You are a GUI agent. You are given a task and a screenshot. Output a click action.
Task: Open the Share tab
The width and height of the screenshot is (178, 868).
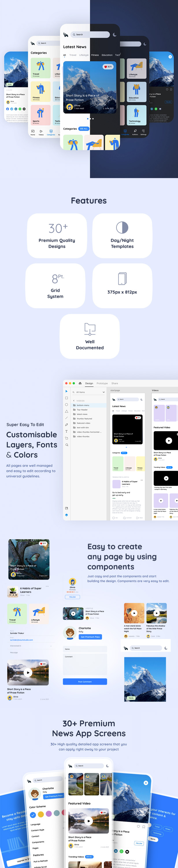pos(115,383)
